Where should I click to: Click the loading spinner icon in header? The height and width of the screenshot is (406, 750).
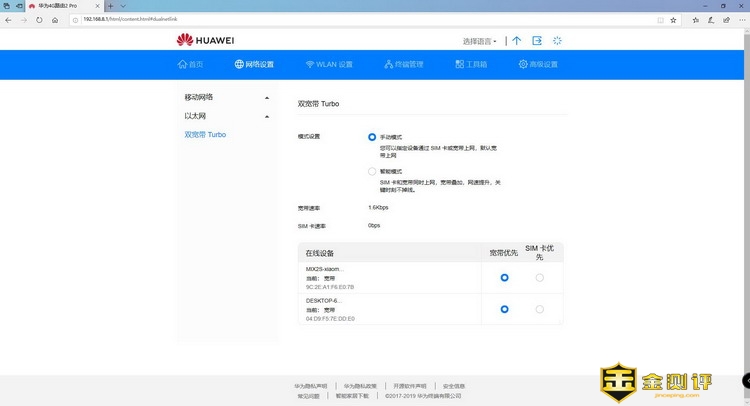pyautogui.click(x=558, y=41)
